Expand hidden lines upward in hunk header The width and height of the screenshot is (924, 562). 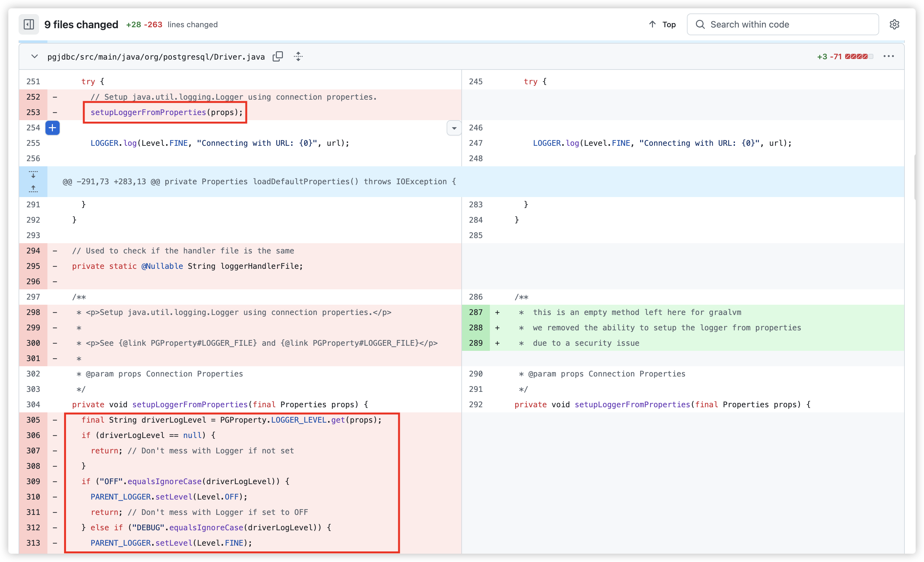tap(33, 189)
